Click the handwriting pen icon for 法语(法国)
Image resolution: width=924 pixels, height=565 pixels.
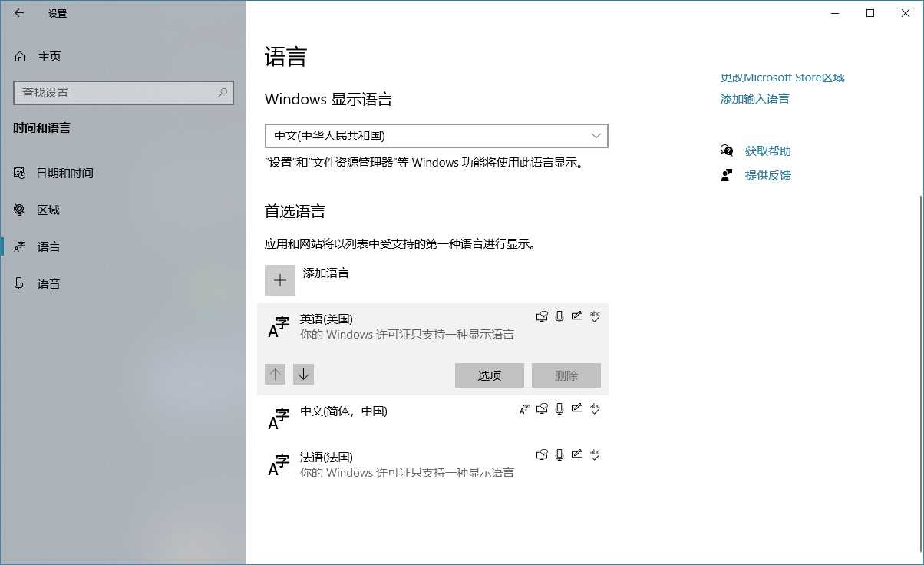click(x=577, y=454)
